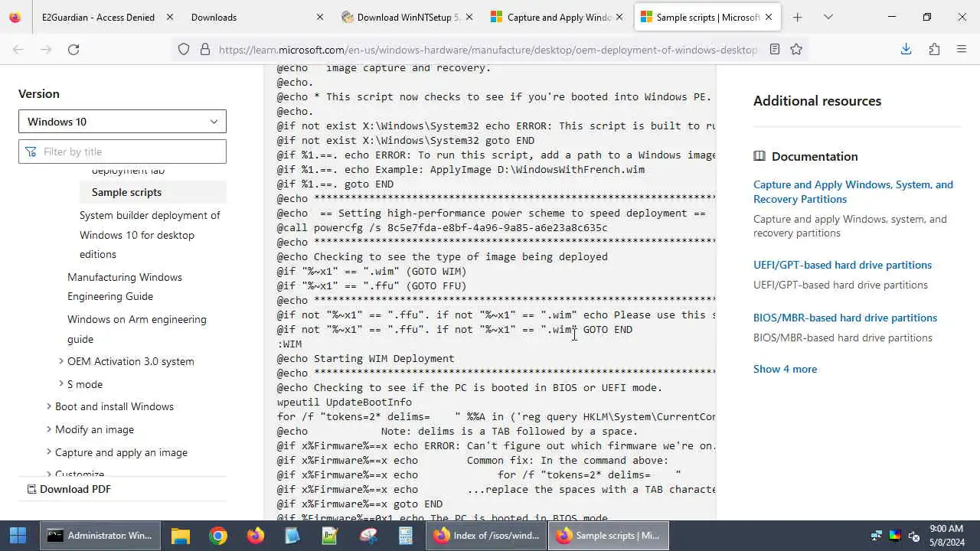Go back using the browser back arrow
This screenshot has width=980, height=551.
(x=18, y=49)
